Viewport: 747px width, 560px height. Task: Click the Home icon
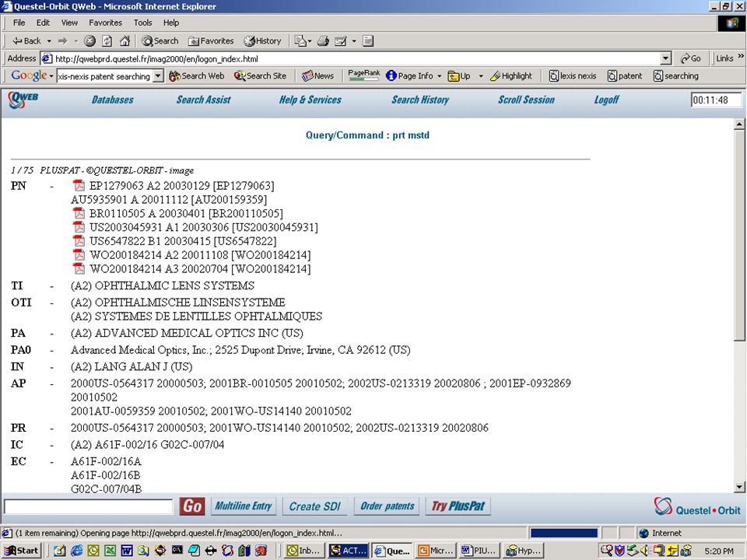(x=124, y=41)
